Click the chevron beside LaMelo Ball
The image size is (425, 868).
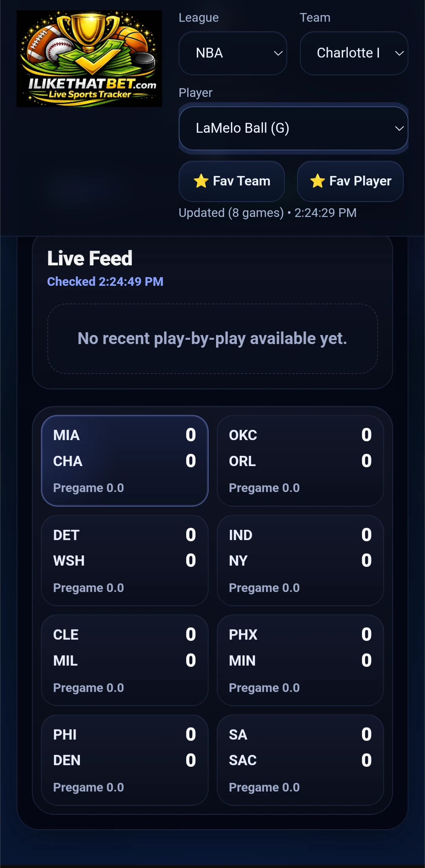[399, 128]
